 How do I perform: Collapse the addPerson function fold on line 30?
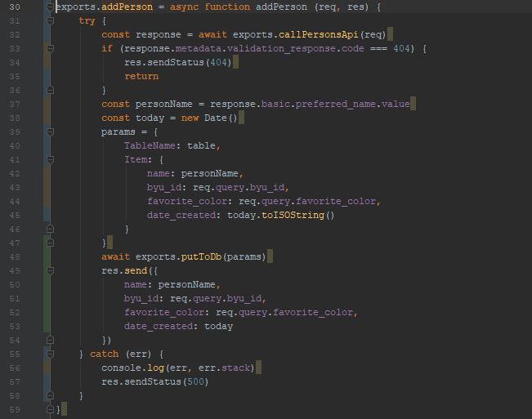[x=50, y=7]
